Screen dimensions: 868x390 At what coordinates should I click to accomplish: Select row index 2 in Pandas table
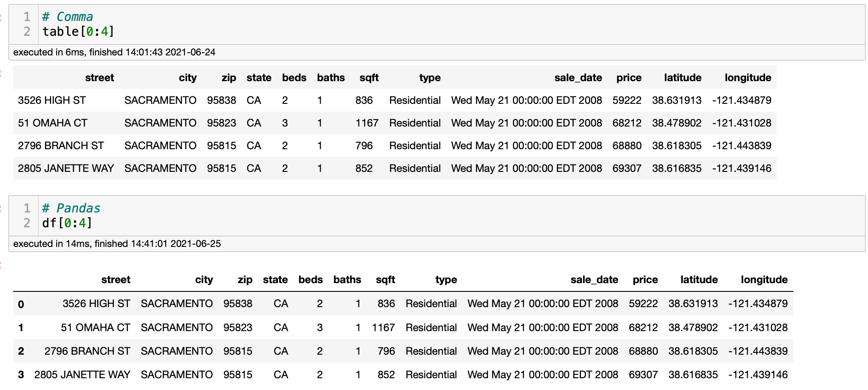(21, 351)
